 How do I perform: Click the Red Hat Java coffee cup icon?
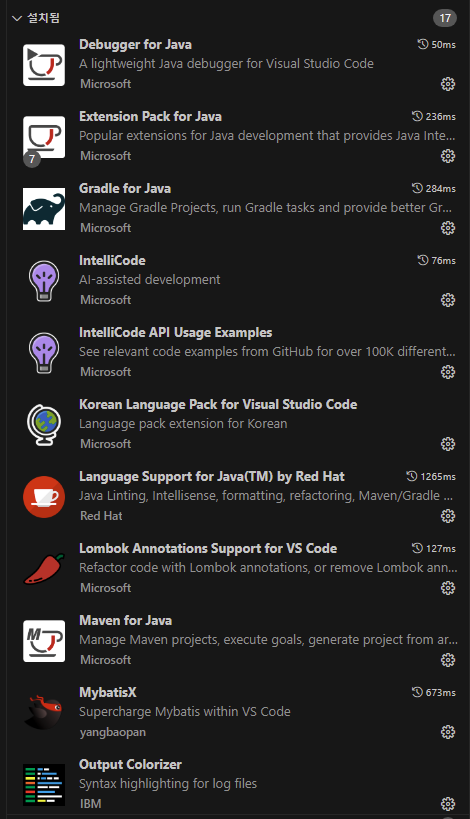click(x=44, y=497)
